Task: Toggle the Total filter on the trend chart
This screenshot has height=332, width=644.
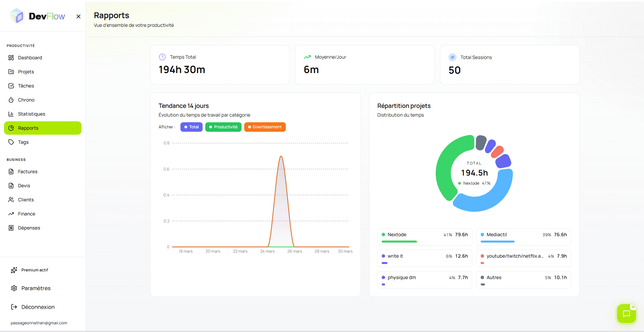Action: coord(191,127)
